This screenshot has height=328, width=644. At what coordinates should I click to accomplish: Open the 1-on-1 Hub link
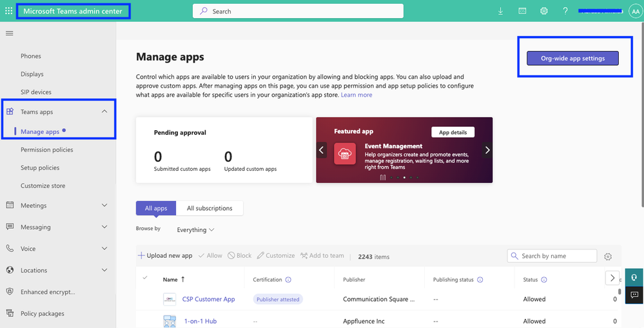point(200,321)
